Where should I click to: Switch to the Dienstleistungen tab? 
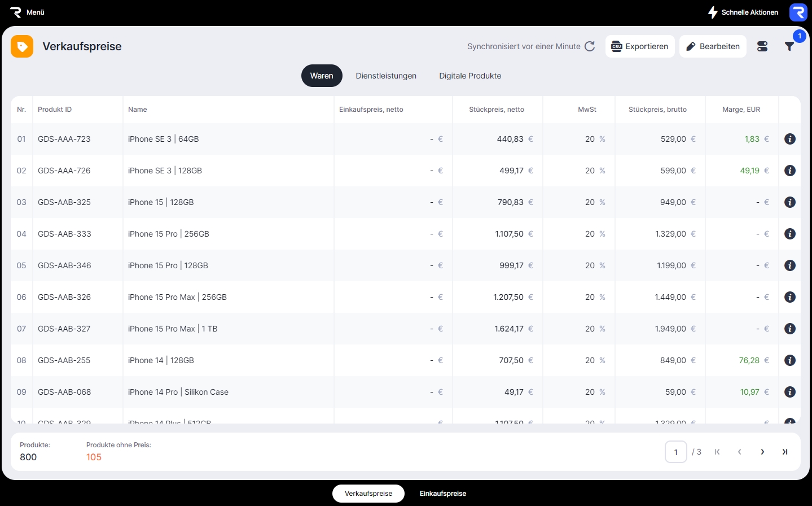(x=386, y=76)
